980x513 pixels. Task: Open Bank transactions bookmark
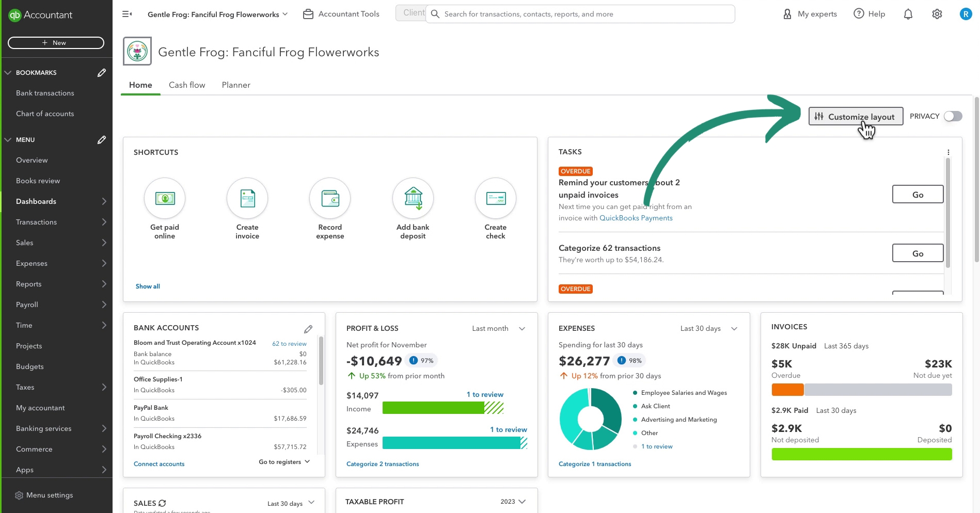[x=45, y=93]
